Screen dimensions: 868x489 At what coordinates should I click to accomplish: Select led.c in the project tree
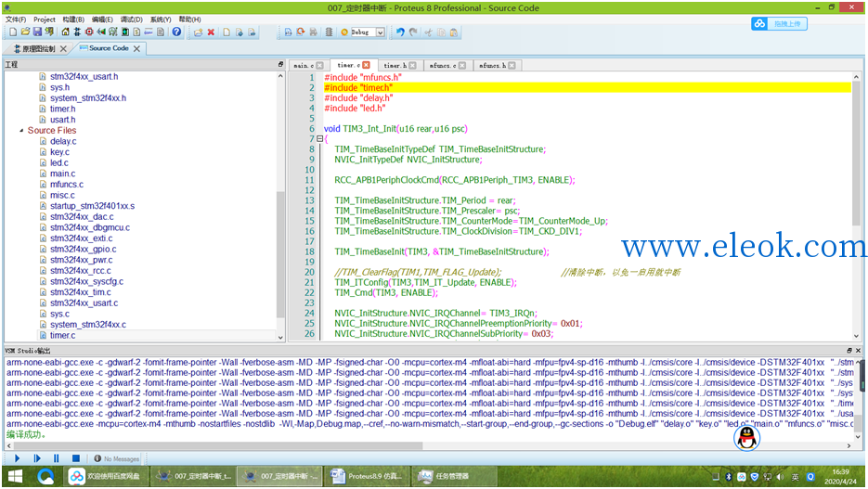59,162
